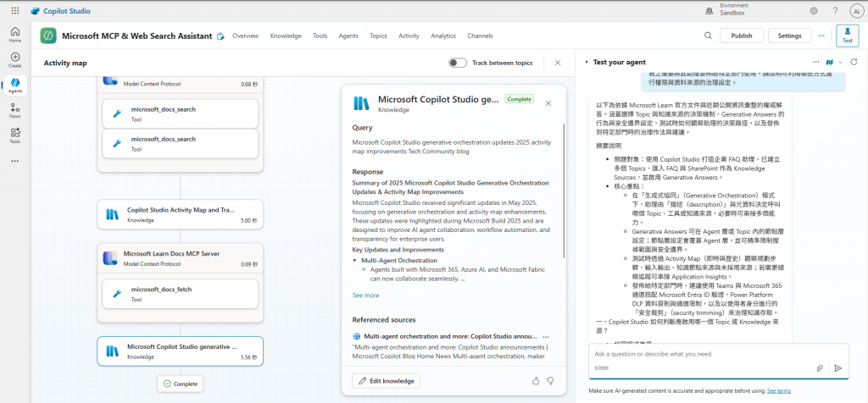This screenshot has height=403, width=868.
Task: Open the See terms link
Action: click(x=779, y=391)
